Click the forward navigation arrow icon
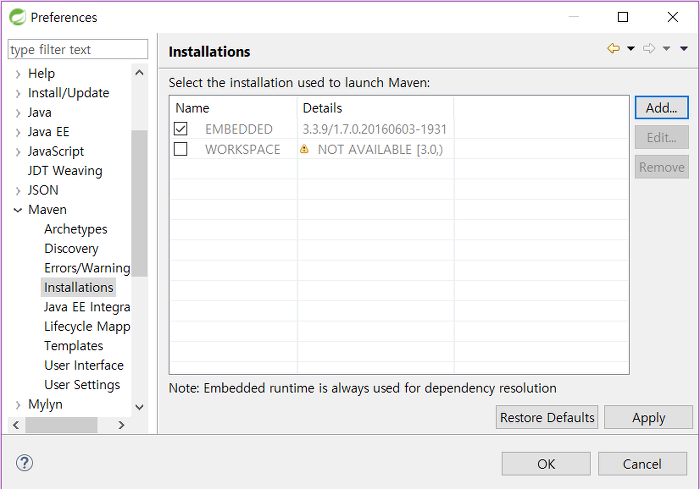This screenshot has height=489, width=700. (x=649, y=48)
